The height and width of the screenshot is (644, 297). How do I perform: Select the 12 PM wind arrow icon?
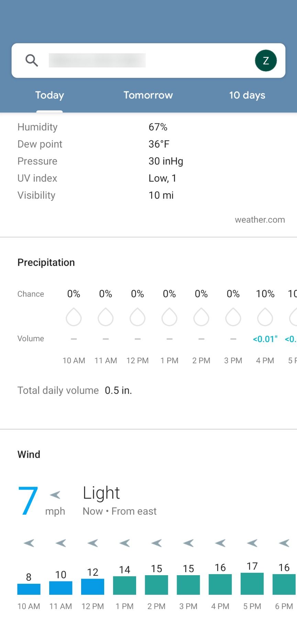pyautogui.click(x=92, y=543)
